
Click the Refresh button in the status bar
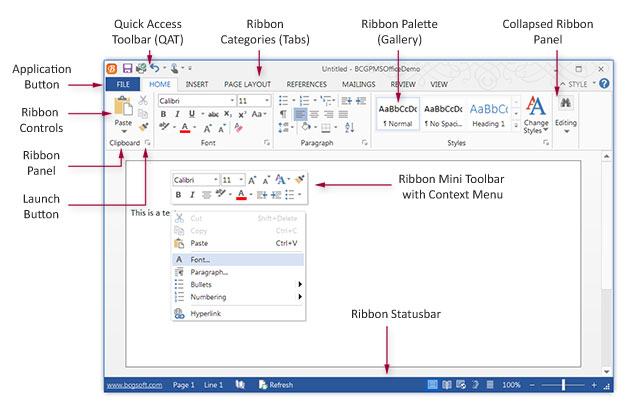click(276, 385)
